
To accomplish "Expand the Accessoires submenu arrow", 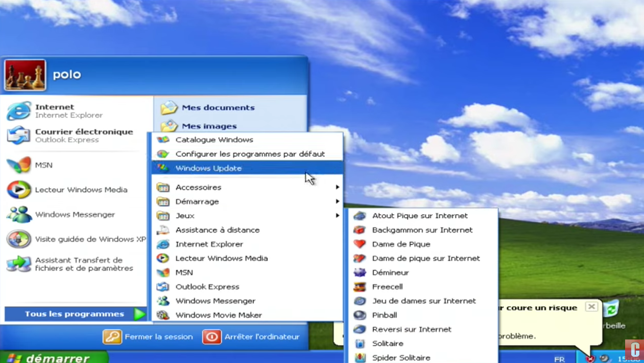I will click(x=338, y=187).
